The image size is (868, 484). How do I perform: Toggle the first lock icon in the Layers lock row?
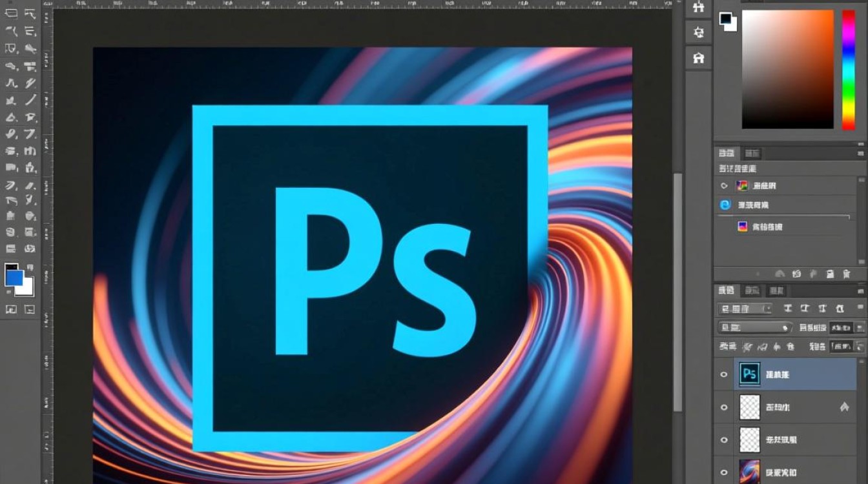[x=748, y=347]
